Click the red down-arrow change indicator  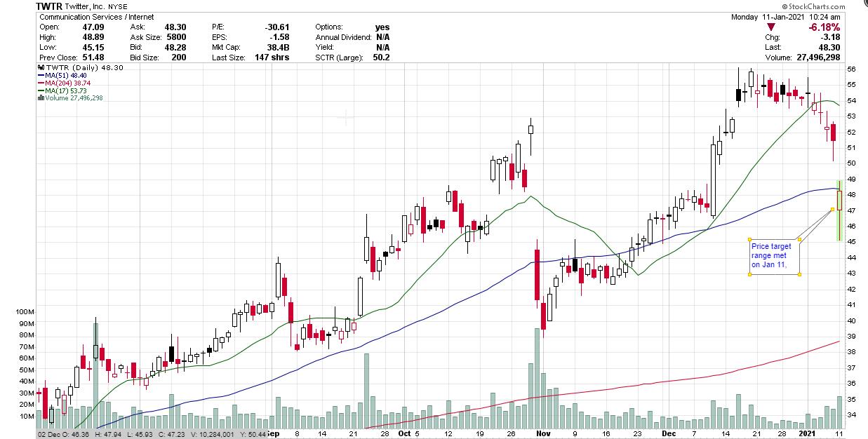click(x=773, y=27)
